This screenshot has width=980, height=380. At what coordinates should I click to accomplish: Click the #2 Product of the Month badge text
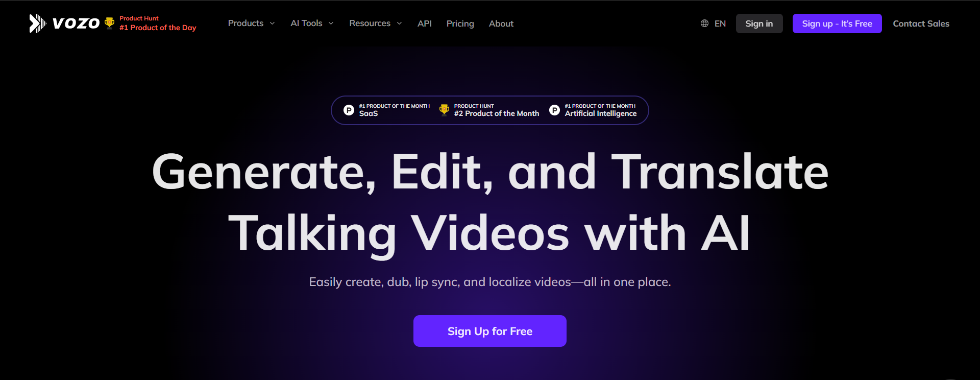[496, 113]
